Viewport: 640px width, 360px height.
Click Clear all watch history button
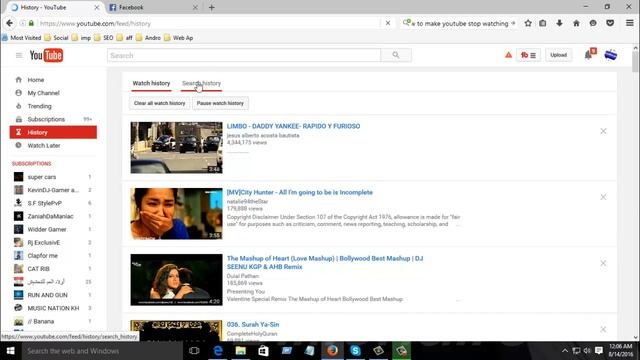[x=160, y=103]
